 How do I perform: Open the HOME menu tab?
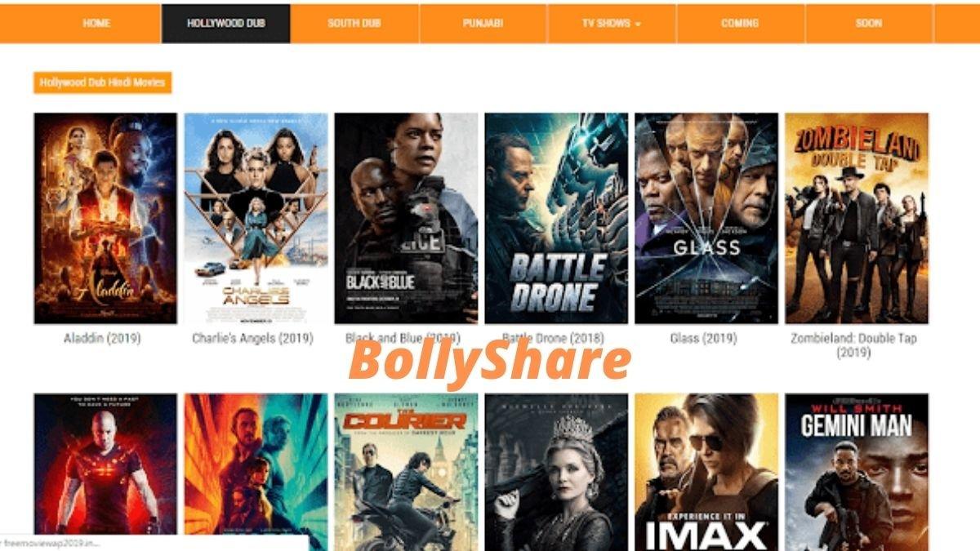[x=96, y=24]
